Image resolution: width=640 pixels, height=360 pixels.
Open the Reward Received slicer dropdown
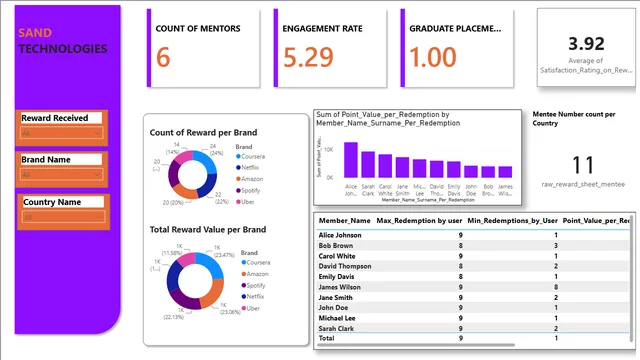click(61, 133)
